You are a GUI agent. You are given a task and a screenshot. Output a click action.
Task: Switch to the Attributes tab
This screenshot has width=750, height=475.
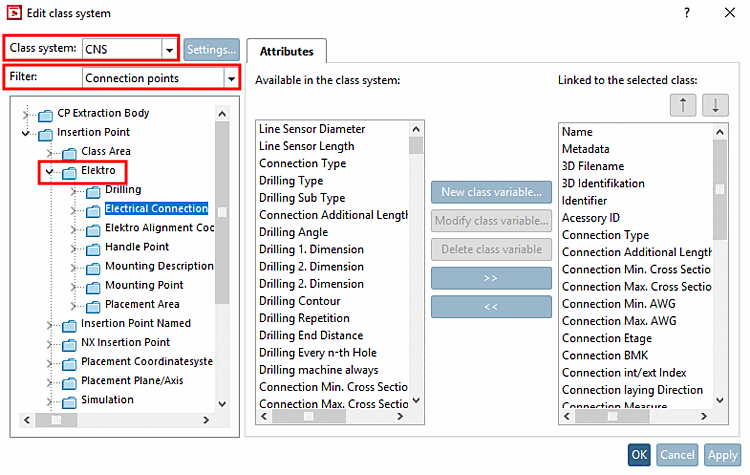coord(286,51)
